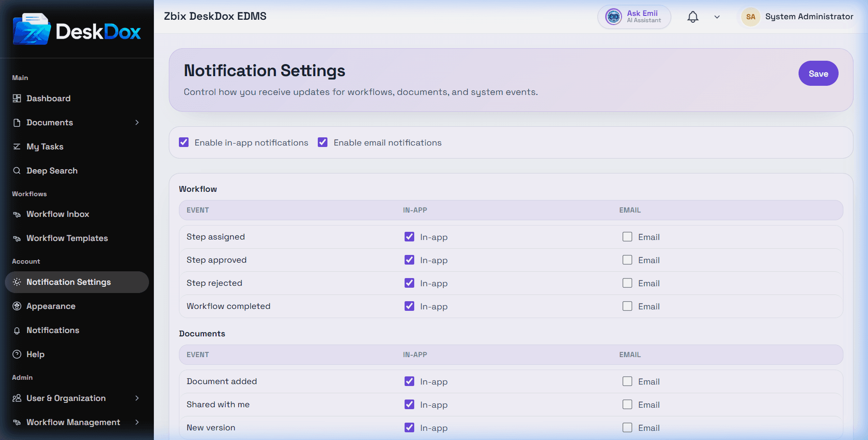Click Workflow table IN-APP column header
Image resolution: width=868 pixels, height=440 pixels.
415,210
